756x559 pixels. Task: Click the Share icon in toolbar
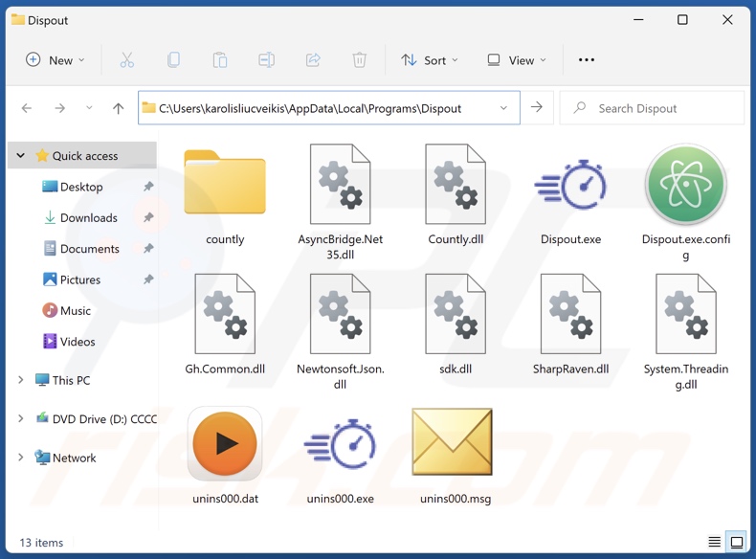313,60
